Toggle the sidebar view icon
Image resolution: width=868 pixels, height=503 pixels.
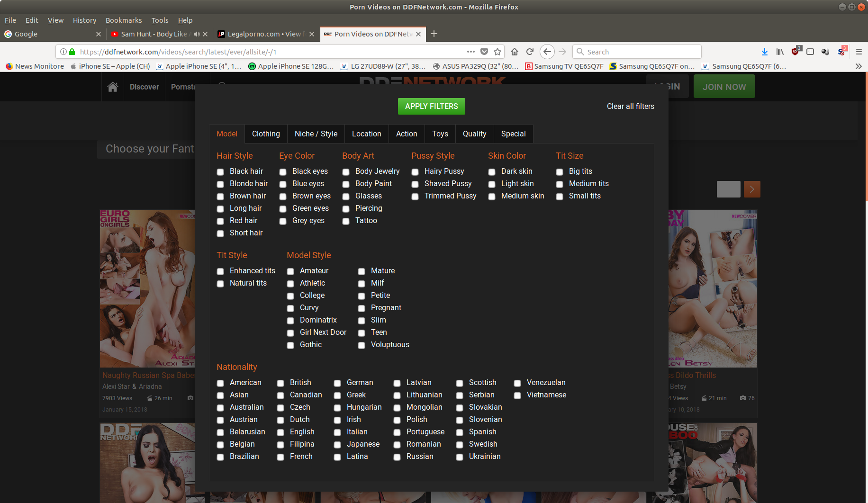810,52
